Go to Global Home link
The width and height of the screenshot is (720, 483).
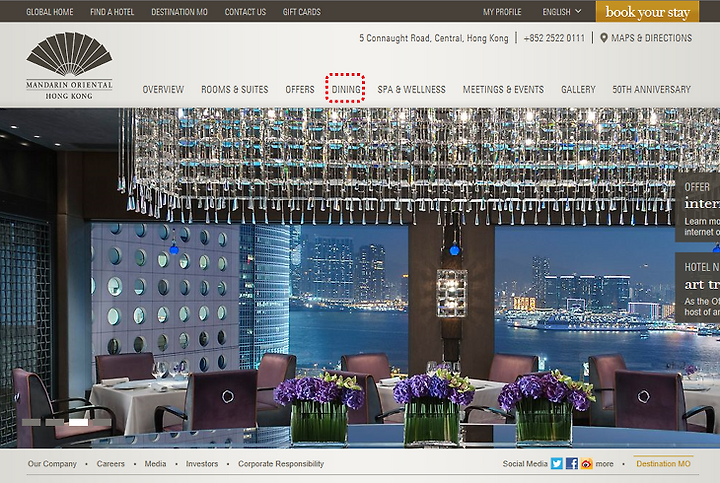tap(50, 12)
